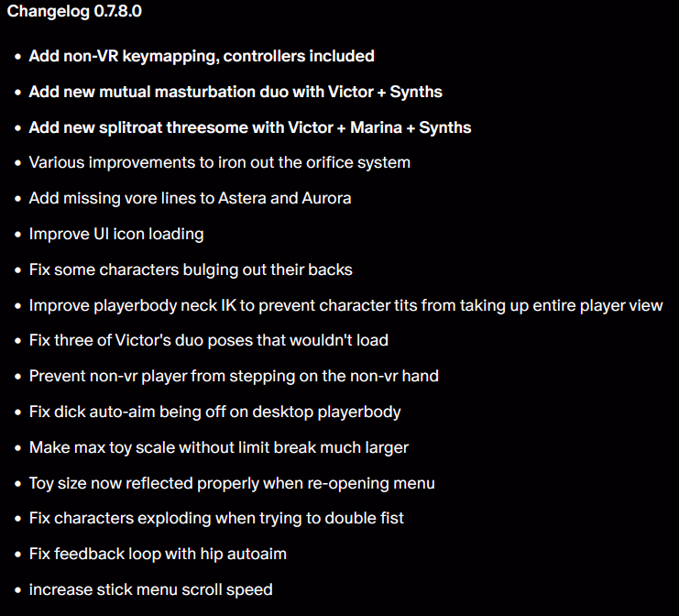This screenshot has height=616, width=679.
Task: Click the hip autoaim feedback loop line
Action: pyautogui.click(x=158, y=554)
